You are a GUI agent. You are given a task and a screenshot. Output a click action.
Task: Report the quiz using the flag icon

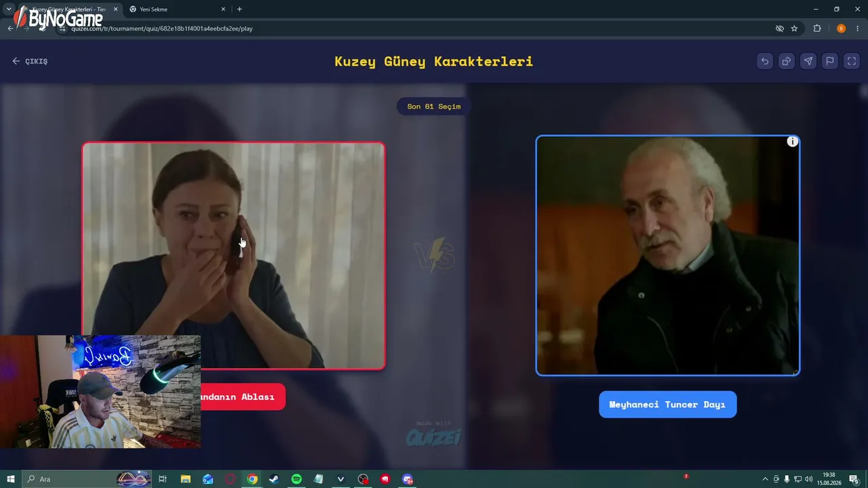click(x=830, y=61)
